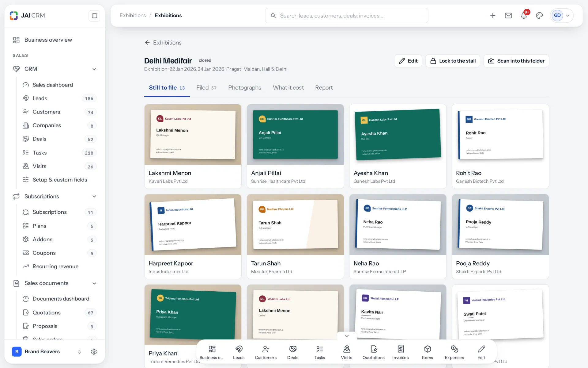
Task: Click the plus quick-add icon
Action: click(493, 16)
